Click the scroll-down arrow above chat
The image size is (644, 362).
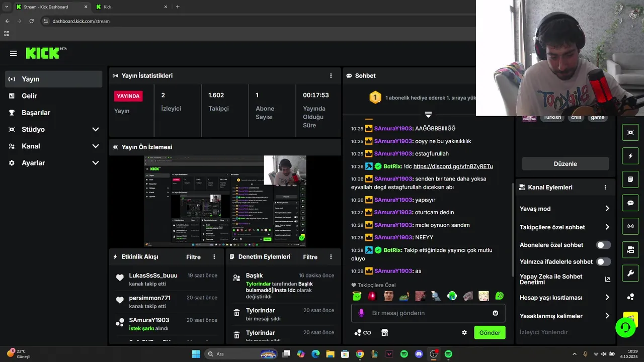point(428,115)
